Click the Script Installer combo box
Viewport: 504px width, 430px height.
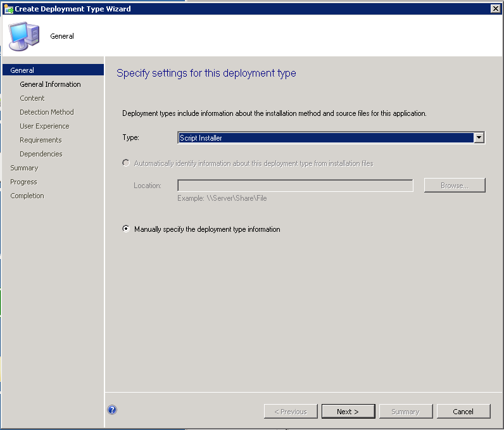[325, 137]
